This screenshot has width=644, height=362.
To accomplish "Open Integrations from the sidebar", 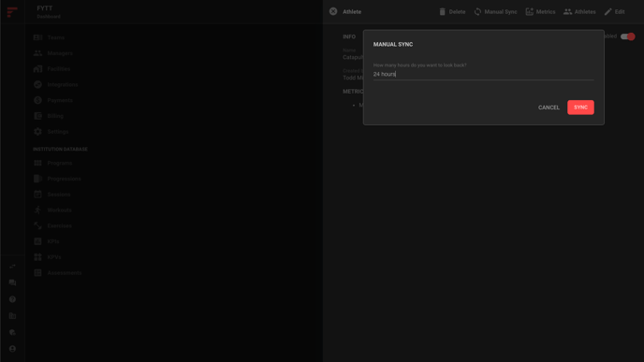I will (55, 84).
